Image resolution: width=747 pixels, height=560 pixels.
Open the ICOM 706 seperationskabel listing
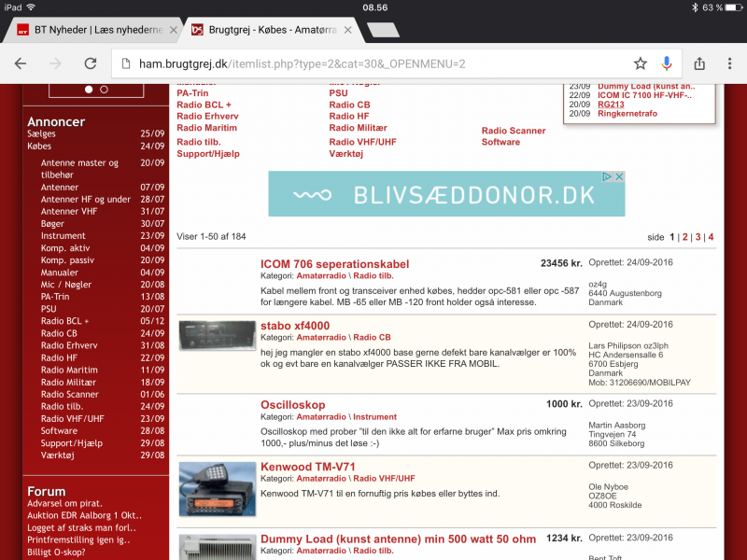coord(335,264)
